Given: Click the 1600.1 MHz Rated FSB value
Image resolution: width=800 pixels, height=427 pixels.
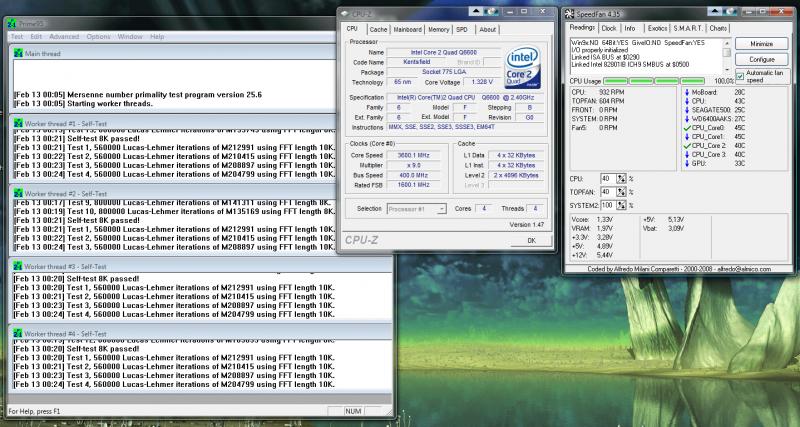Looking at the screenshot, I should (414, 185).
